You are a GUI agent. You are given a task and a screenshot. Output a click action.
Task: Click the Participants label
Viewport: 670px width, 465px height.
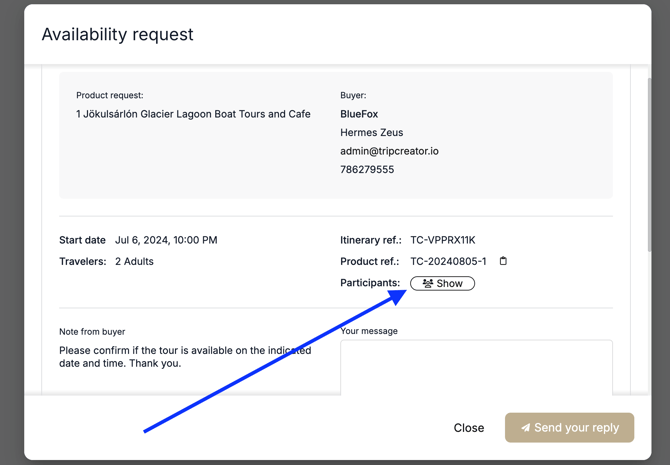click(x=370, y=283)
